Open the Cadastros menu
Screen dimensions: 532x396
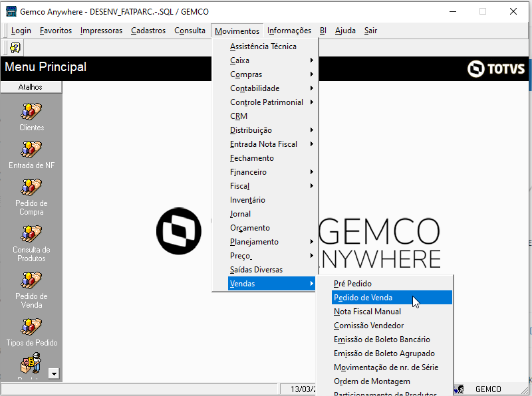(148, 31)
